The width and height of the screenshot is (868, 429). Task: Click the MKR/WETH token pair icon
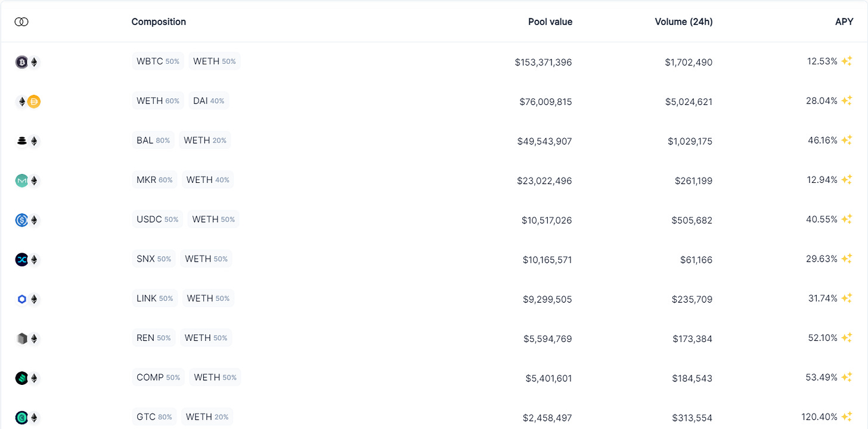pos(27,181)
